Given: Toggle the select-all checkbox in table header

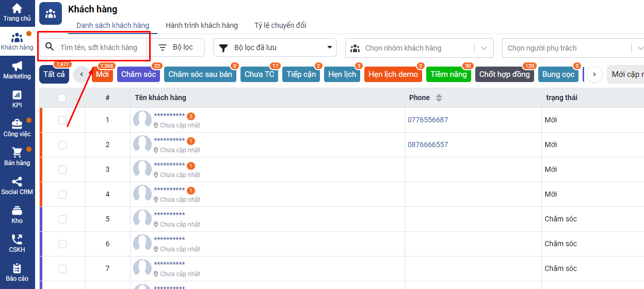Looking at the screenshot, I should pyautogui.click(x=62, y=98).
